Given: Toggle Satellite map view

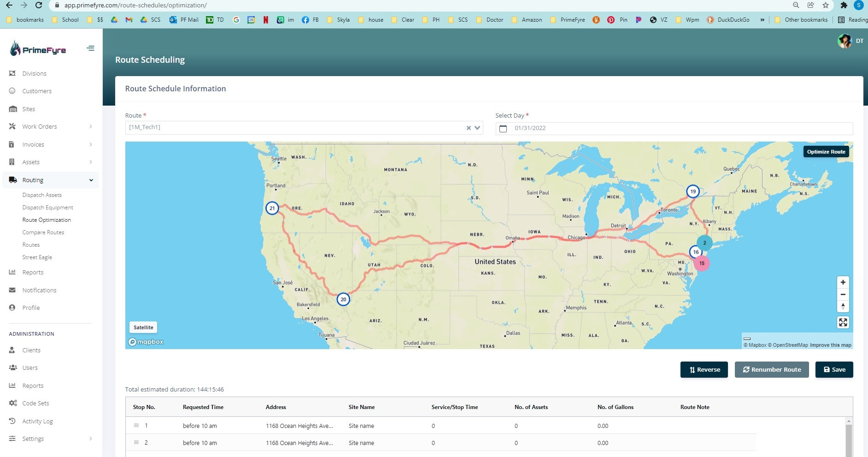Looking at the screenshot, I should click(x=143, y=327).
